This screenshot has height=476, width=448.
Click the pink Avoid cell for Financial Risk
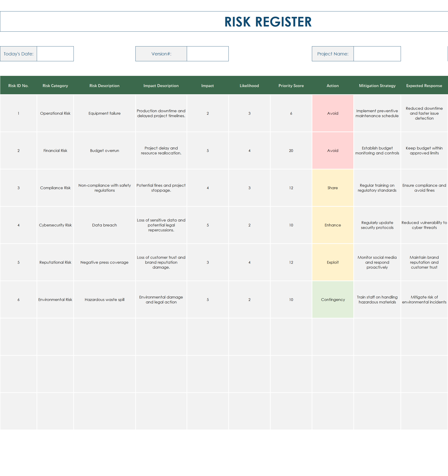tap(333, 151)
